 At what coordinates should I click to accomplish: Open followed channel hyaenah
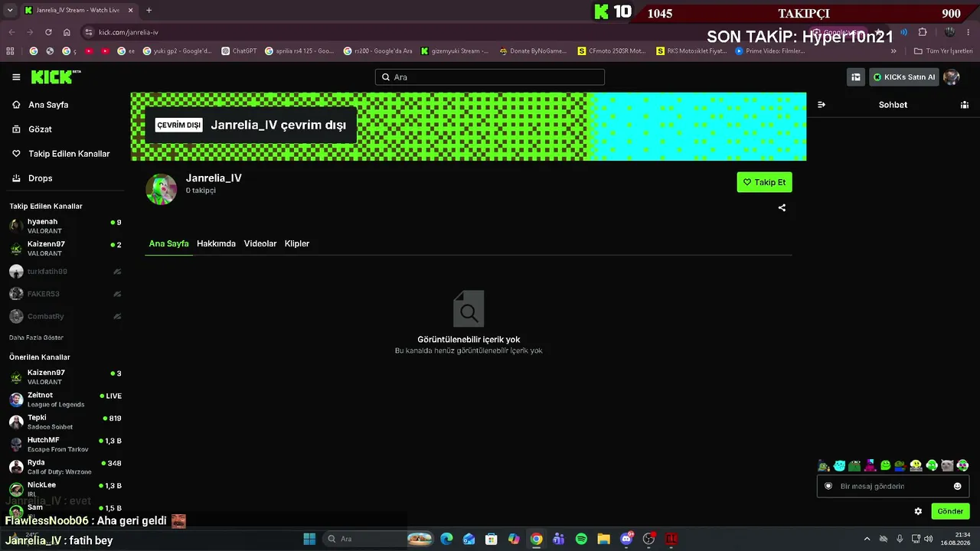(65, 226)
